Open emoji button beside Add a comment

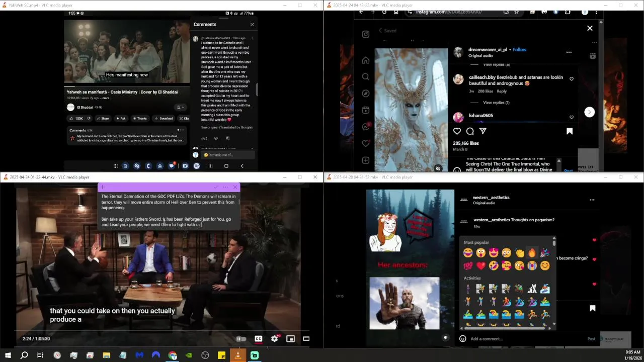coord(463,339)
